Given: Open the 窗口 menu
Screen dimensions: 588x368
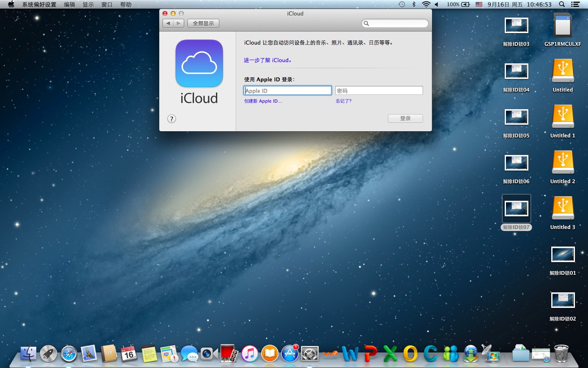Looking at the screenshot, I should pyautogui.click(x=107, y=4).
